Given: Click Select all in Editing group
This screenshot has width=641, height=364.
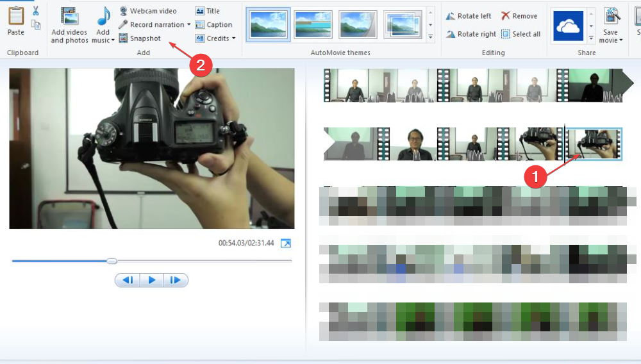Looking at the screenshot, I should (x=520, y=34).
